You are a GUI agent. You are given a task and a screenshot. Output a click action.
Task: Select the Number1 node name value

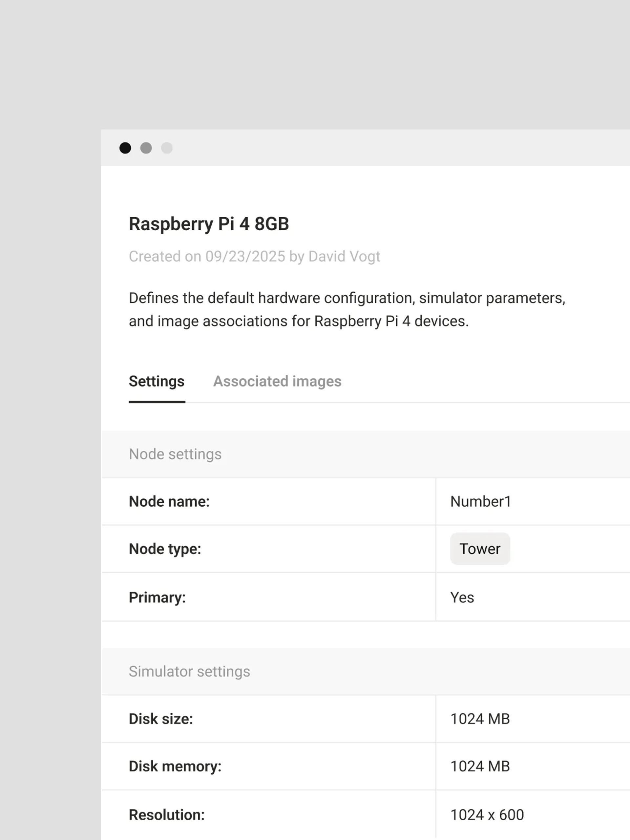(x=481, y=502)
